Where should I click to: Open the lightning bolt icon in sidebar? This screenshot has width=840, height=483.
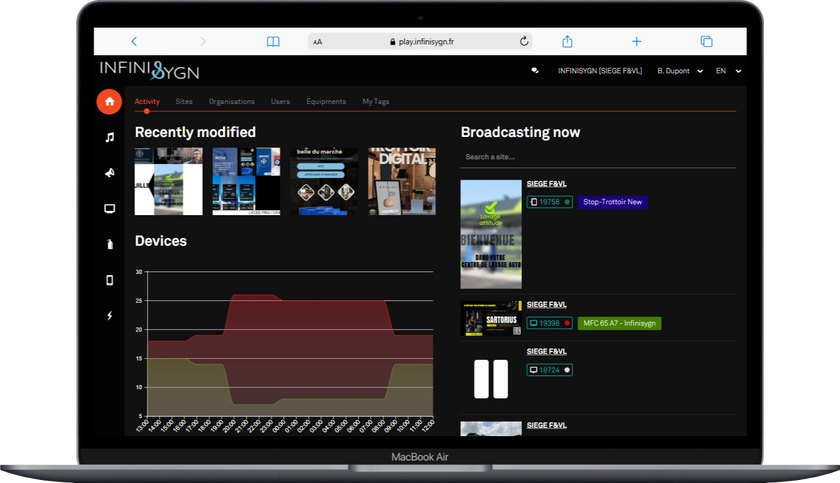click(110, 316)
